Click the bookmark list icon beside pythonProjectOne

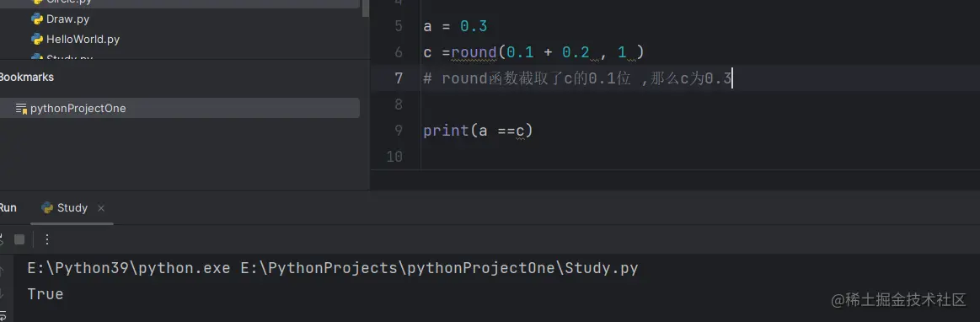click(x=21, y=108)
